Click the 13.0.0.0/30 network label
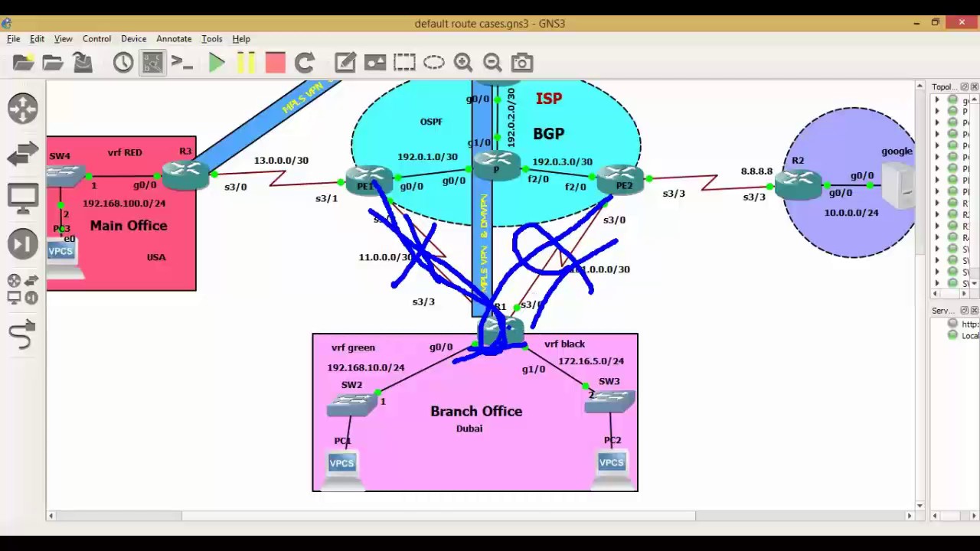Image resolution: width=980 pixels, height=551 pixels. coord(281,161)
